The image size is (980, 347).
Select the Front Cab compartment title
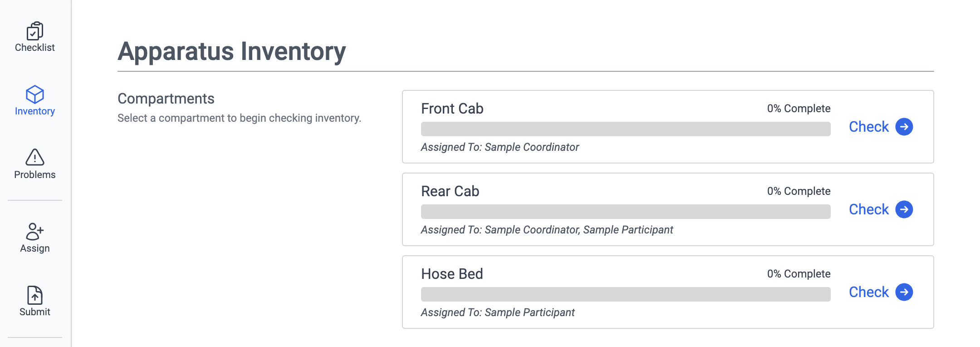(452, 109)
